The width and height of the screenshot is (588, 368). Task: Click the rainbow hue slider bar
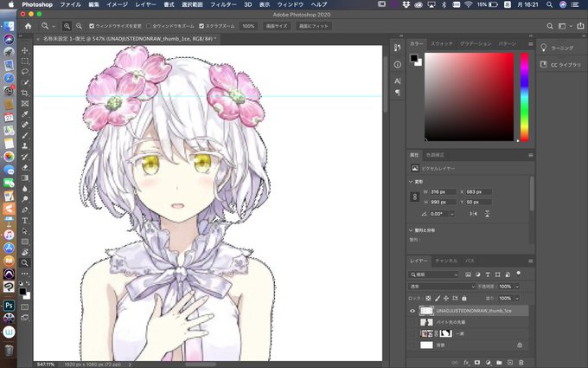pyautogui.click(x=524, y=97)
